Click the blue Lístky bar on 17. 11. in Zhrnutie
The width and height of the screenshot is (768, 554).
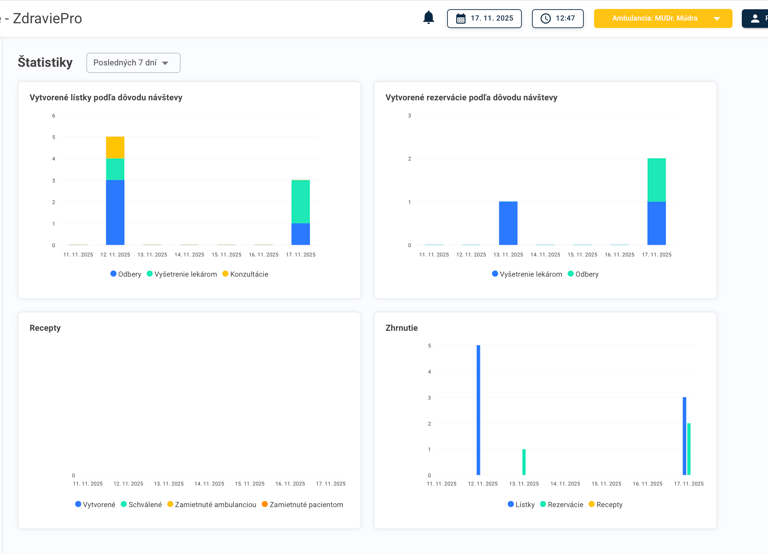click(684, 436)
